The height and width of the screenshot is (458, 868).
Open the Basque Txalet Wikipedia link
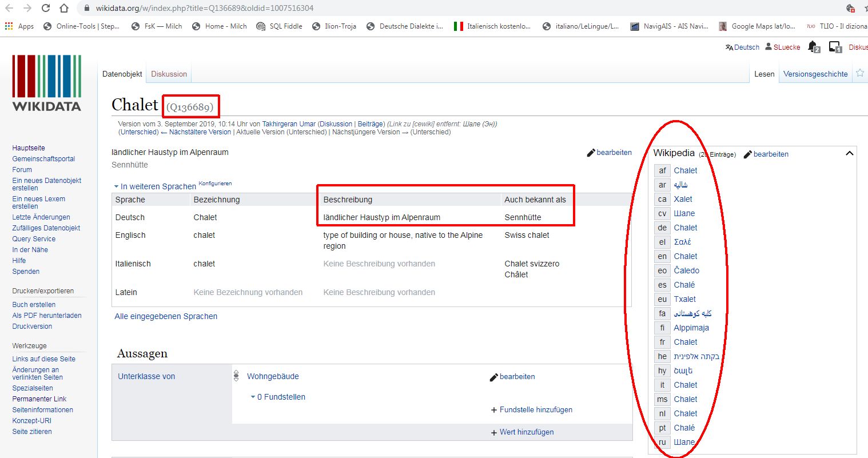tap(684, 299)
